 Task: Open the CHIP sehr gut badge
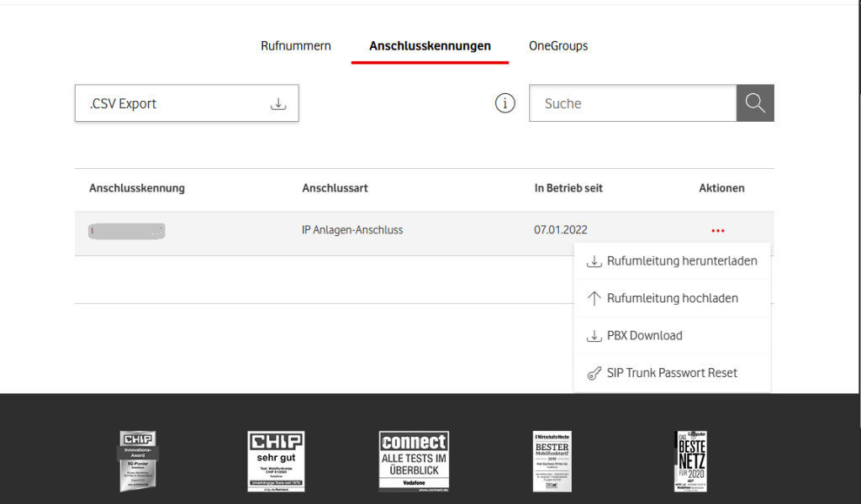click(276, 460)
